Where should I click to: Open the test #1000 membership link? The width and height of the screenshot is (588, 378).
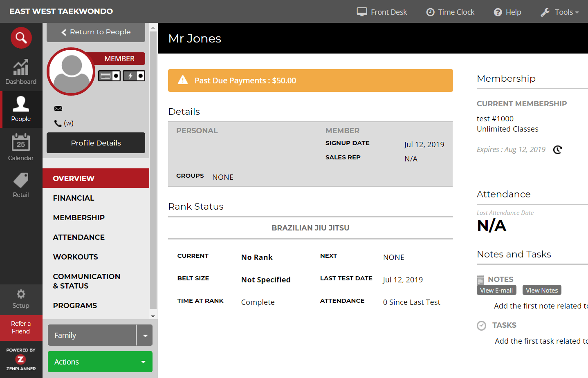pyautogui.click(x=495, y=119)
